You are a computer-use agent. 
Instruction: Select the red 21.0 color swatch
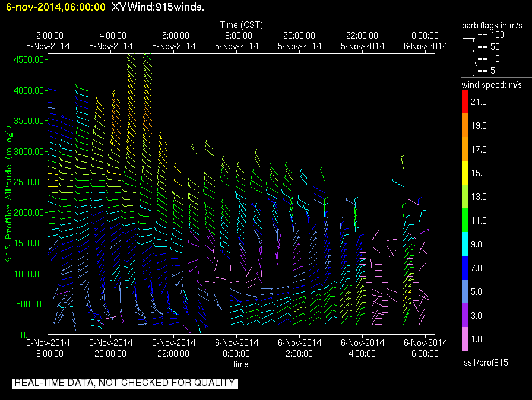[465, 101]
